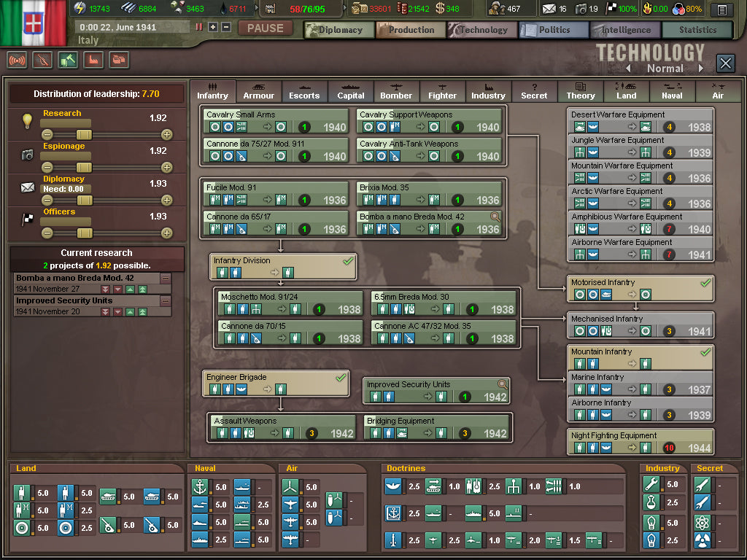The height and width of the screenshot is (560, 747).
Task: Toggle the red pause indicator beside the date
Action: 199,27
